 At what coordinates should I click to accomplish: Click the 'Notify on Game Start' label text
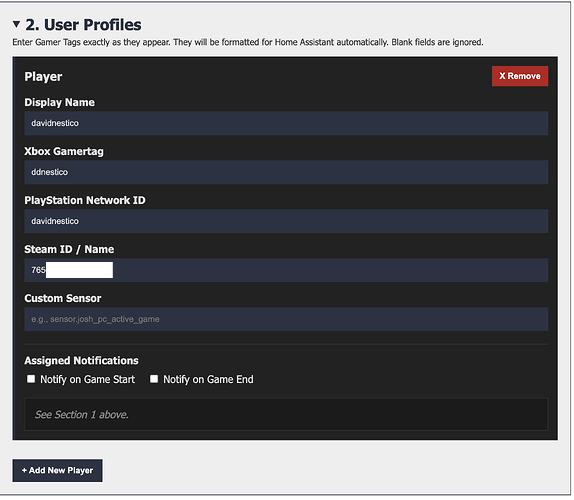coord(88,381)
